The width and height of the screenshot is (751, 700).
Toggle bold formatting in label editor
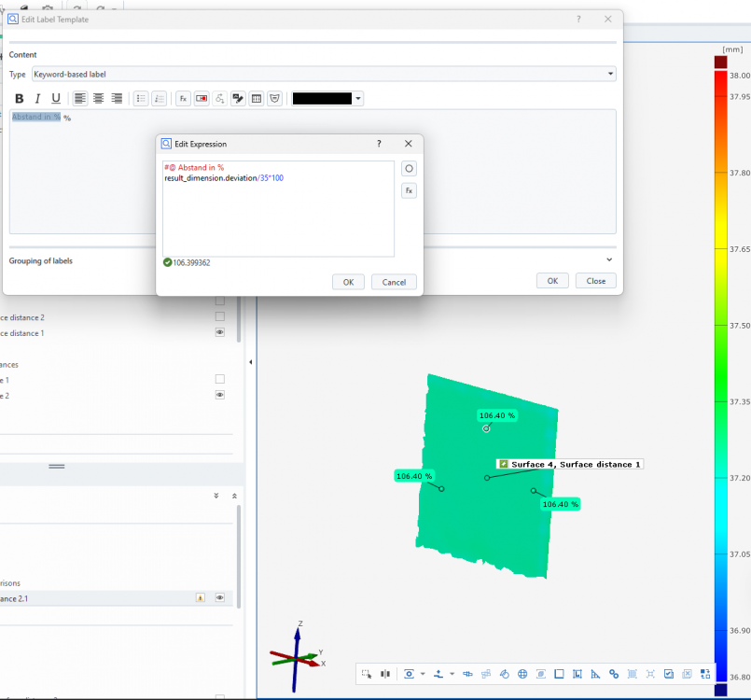coord(19,99)
